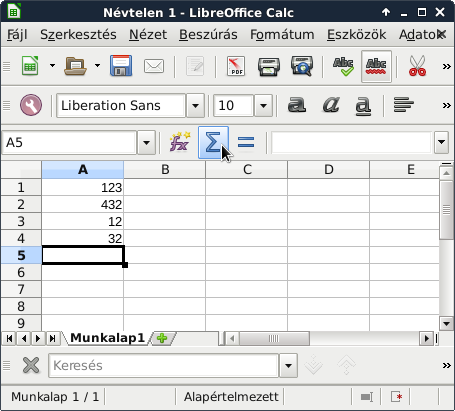
Task: Click the Attach to e-mail envelope icon
Action: click(x=154, y=66)
